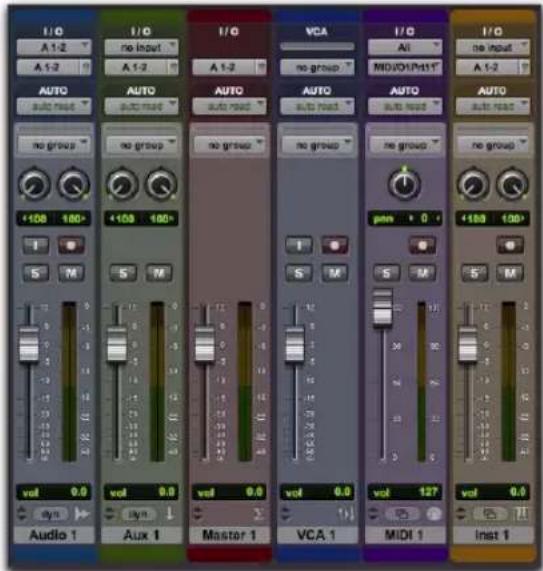Select the Inst 1 track name
This screenshot has height=571, width=543.
tap(493, 535)
